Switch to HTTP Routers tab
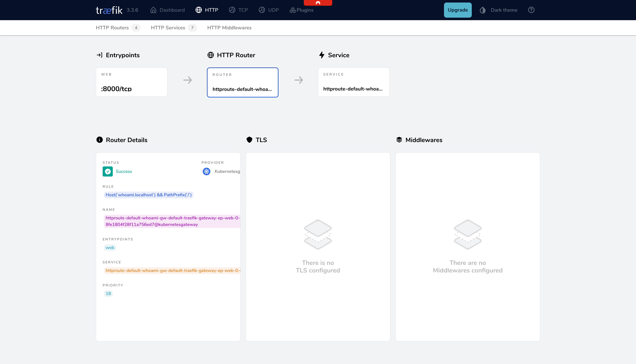The width and height of the screenshot is (636, 364). pos(112,27)
